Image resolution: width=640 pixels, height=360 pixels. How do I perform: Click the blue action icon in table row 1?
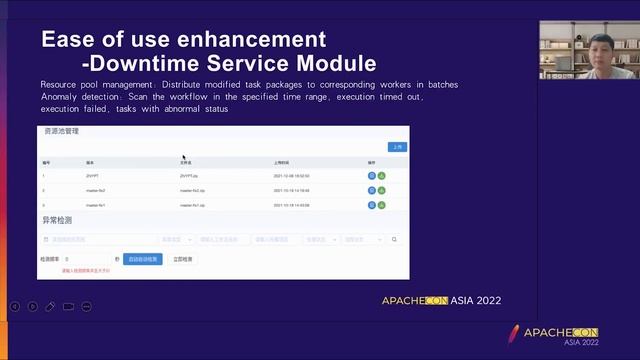371,176
